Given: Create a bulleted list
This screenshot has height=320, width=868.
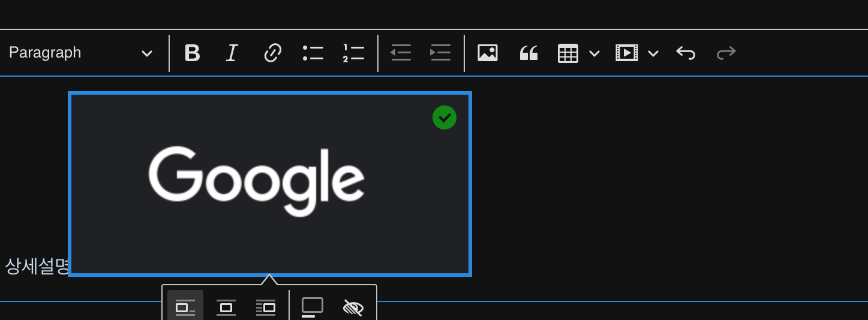Looking at the screenshot, I should (x=313, y=53).
